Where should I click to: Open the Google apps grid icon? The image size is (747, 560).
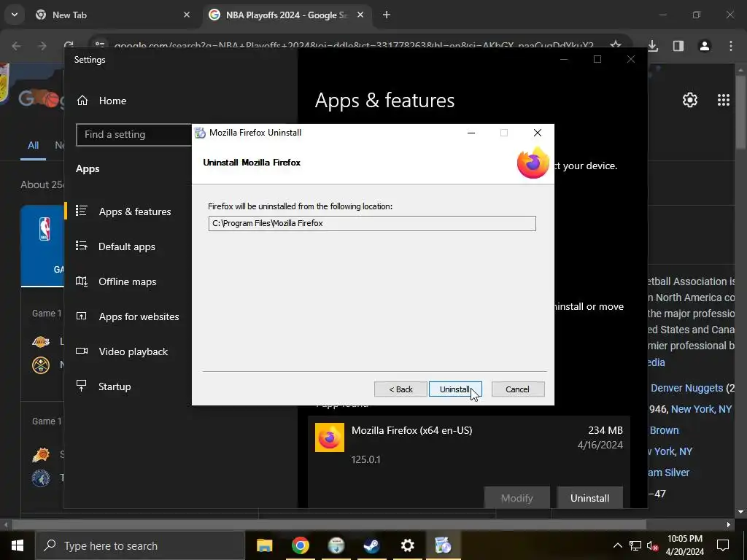[x=723, y=100]
